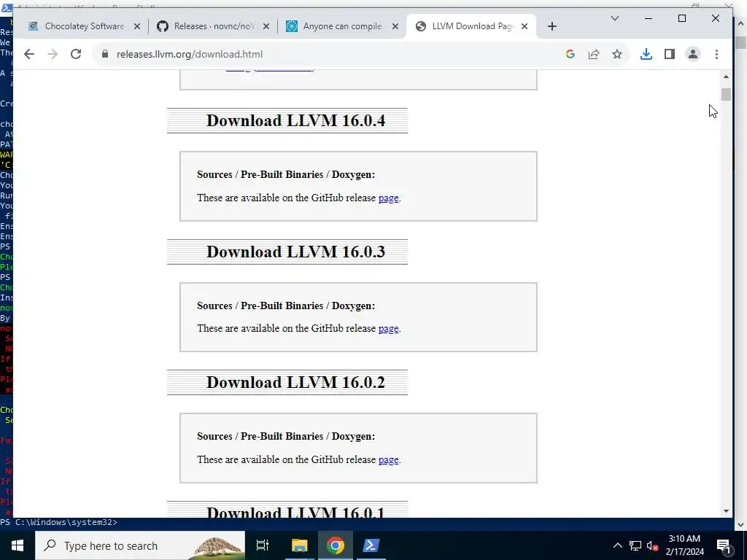The width and height of the screenshot is (747, 560).
Task: Click page scrollbar up arrow
Action: (726, 77)
